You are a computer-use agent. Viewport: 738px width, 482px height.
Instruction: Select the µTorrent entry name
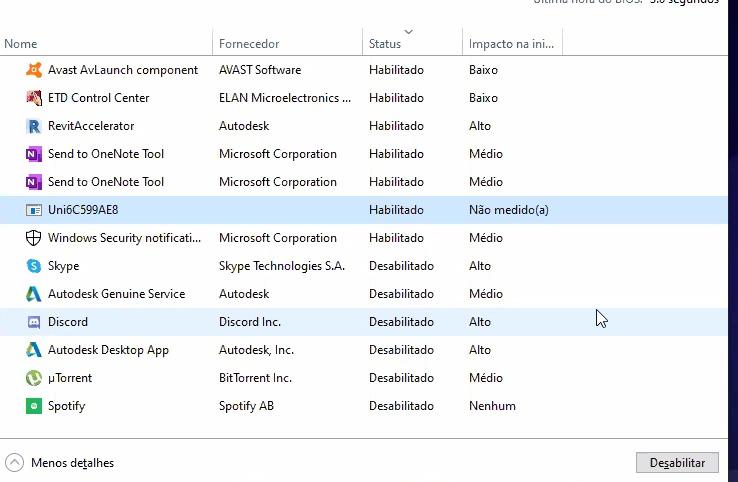coord(70,378)
